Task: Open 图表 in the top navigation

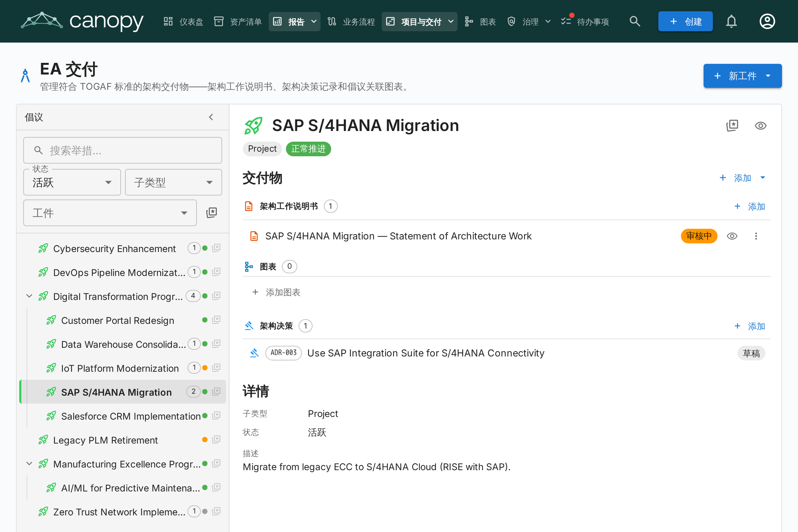Action: coord(480,22)
